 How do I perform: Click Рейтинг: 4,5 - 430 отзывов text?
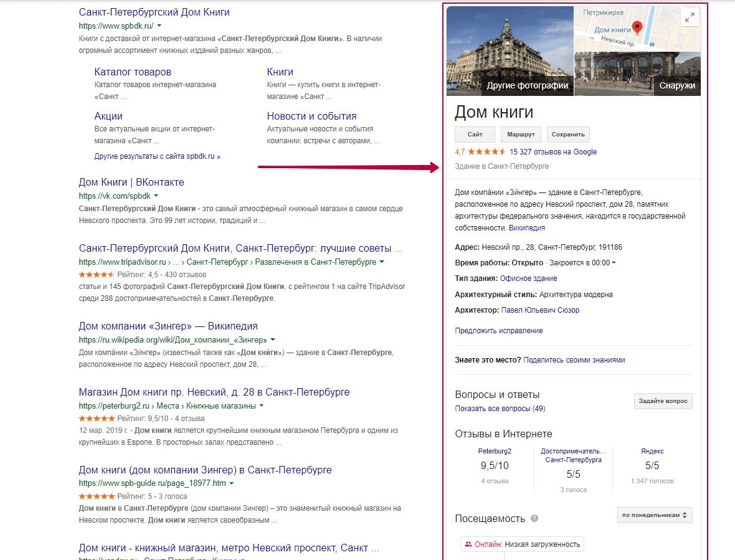[162, 275]
